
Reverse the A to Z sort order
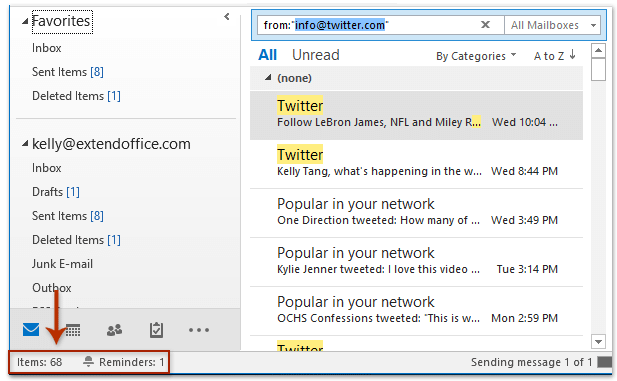[555, 56]
